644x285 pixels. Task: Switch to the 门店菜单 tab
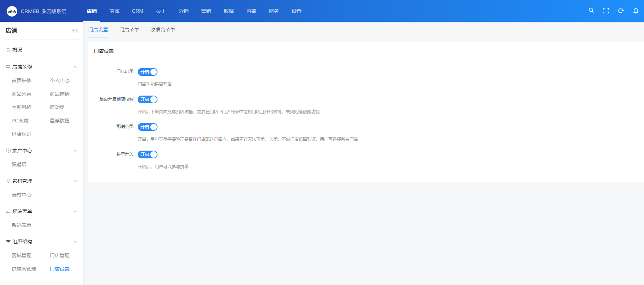(x=129, y=30)
